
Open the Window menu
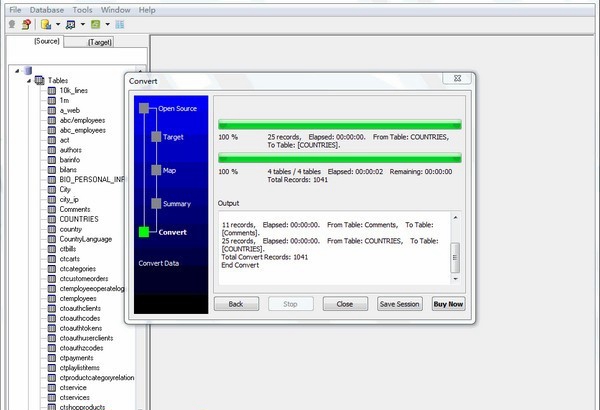pos(116,10)
